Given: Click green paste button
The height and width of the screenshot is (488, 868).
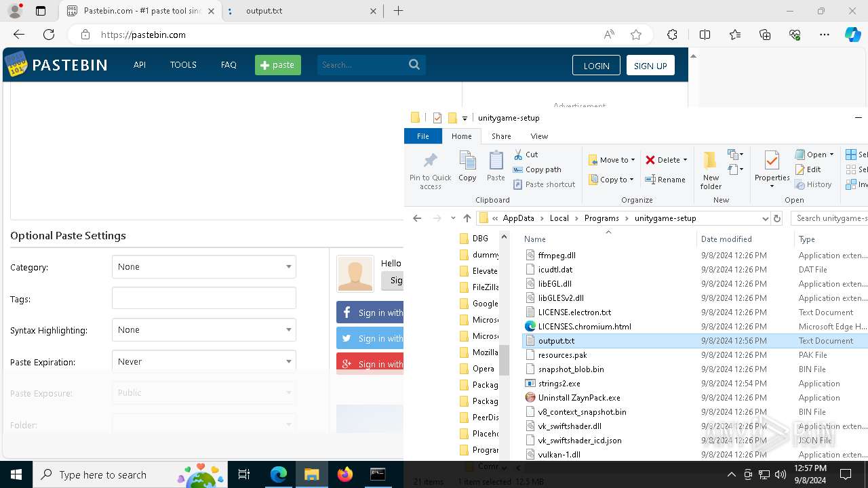Looking at the screenshot, I should [278, 64].
